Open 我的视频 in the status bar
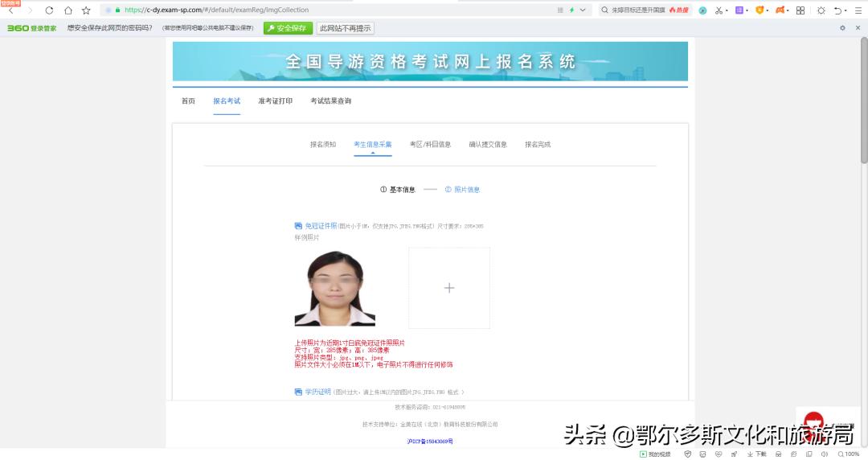 [x=655, y=454]
